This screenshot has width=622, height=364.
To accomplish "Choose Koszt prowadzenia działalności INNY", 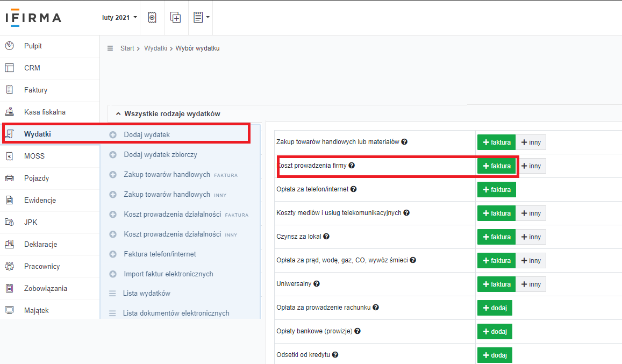I will [180, 234].
